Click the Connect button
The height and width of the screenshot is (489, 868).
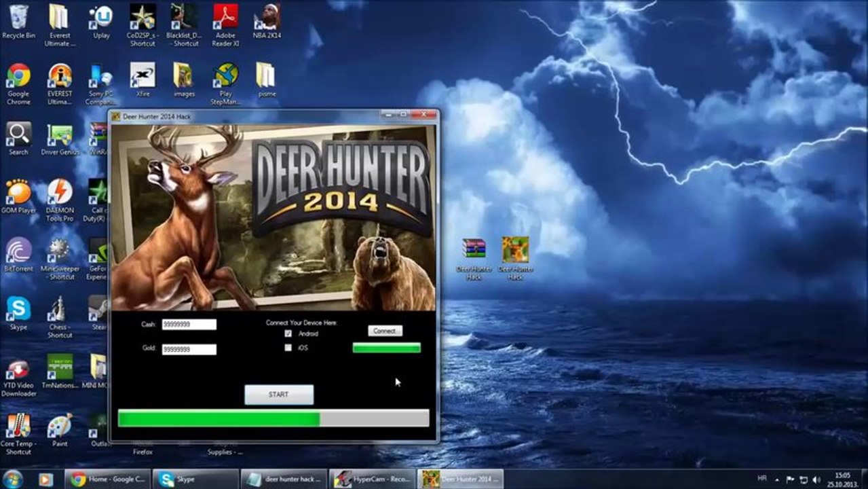pyautogui.click(x=385, y=331)
